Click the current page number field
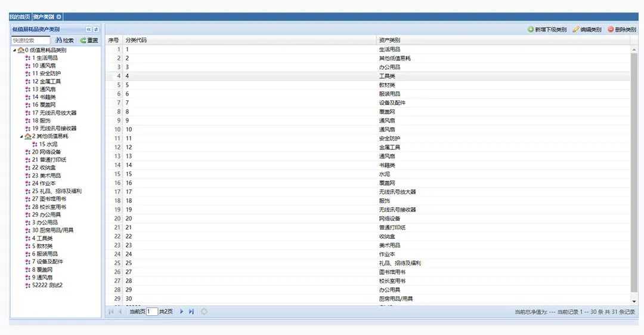 [x=152, y=312]
